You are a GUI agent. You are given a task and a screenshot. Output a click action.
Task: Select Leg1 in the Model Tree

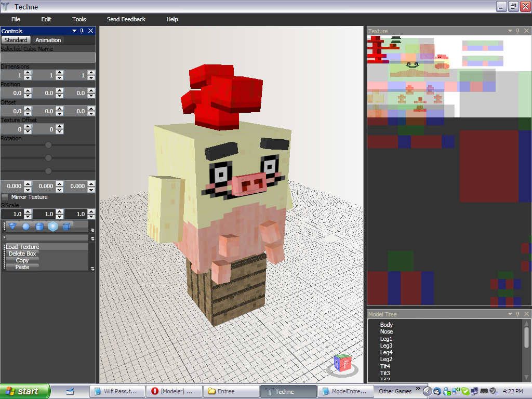386,339
